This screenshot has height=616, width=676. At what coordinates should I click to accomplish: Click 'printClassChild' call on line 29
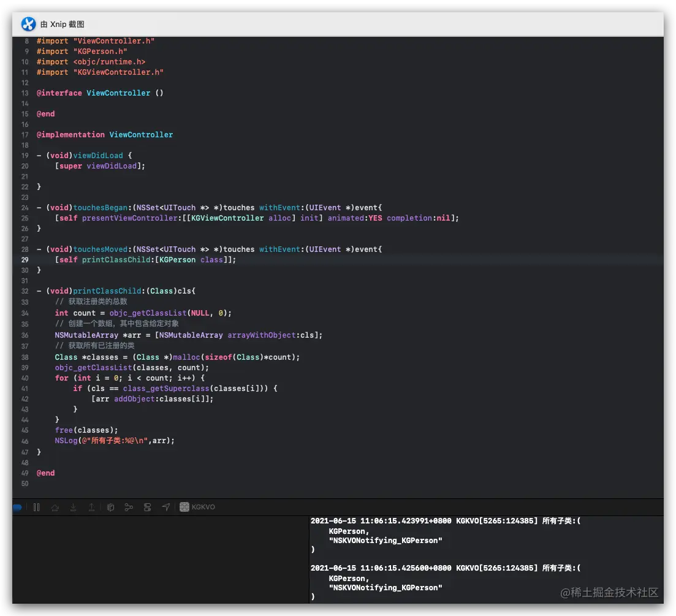(x=116, y=260)
